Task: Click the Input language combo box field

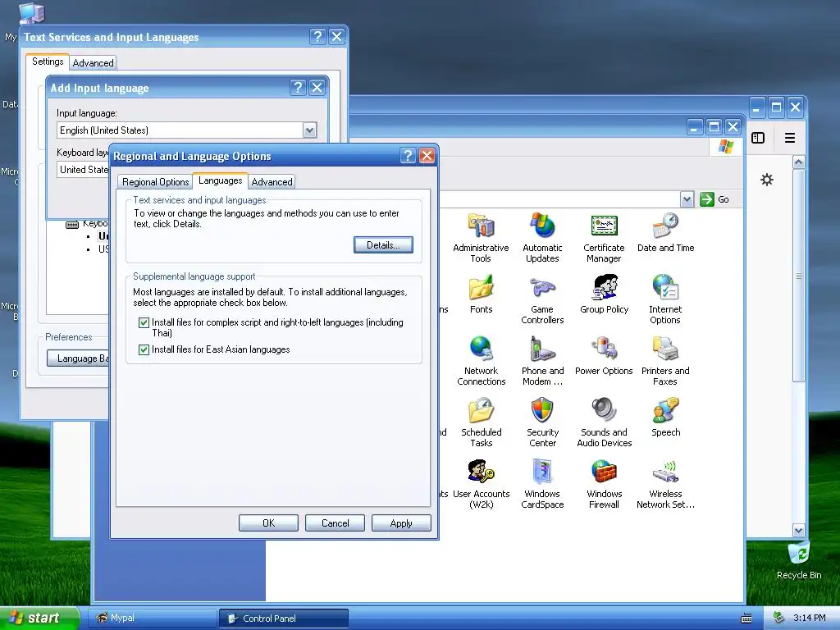Action: click(x=186, y=130)
